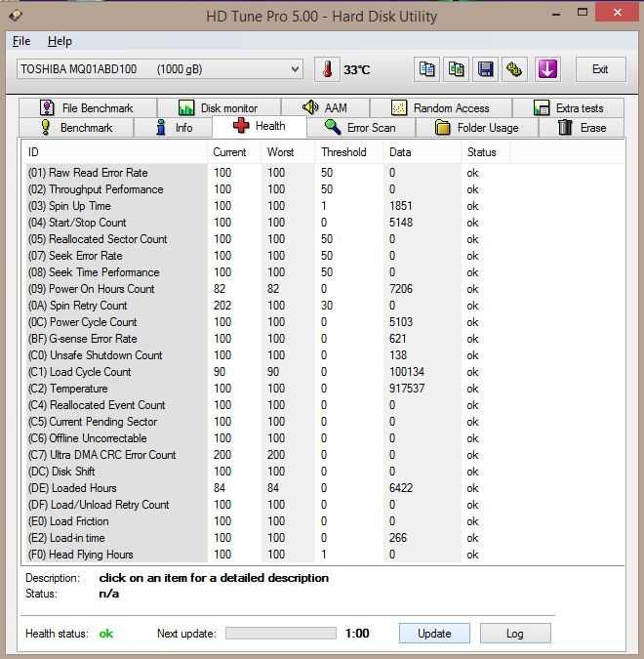The width and height of the screenshot is (644, 659).
Task: Select the (C1) Load Cycle Count row
Action: 323,372
